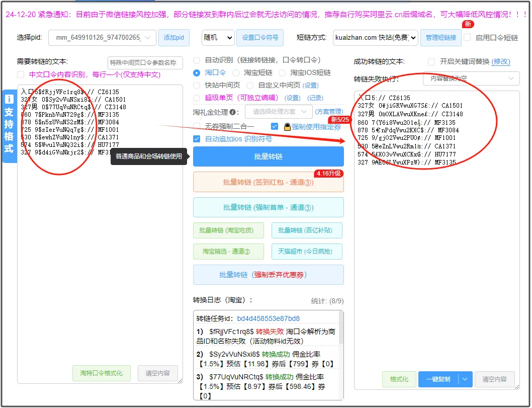
Task: Click the 批量转链 (百亿补贴) button
Action: tap(307, 230)
